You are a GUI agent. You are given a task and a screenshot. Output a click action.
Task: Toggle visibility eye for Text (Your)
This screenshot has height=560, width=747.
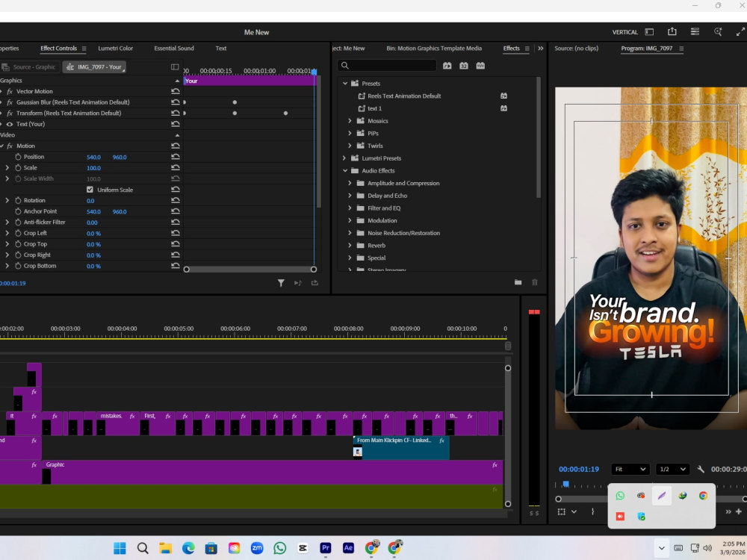(x=10, y=124)
